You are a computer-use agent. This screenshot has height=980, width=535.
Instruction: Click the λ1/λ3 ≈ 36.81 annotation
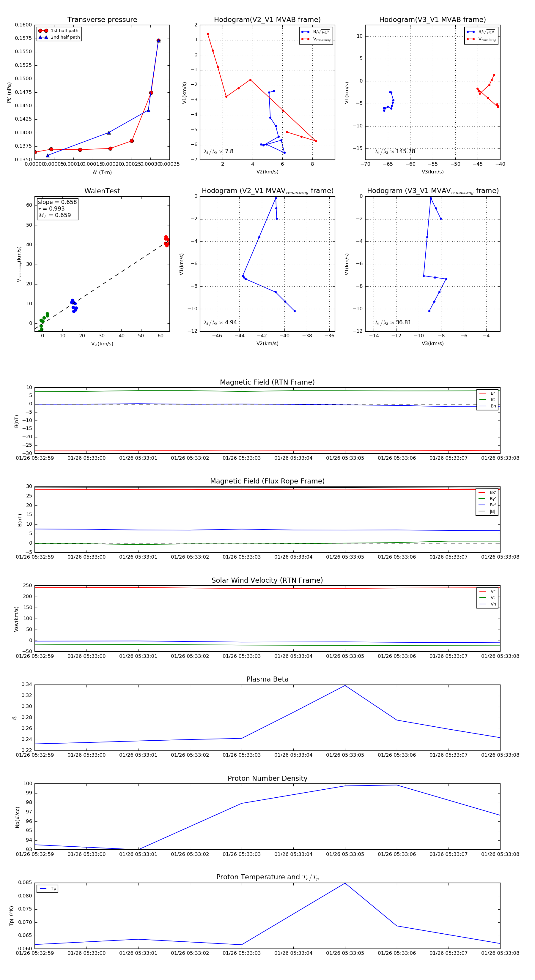(393, 323)
